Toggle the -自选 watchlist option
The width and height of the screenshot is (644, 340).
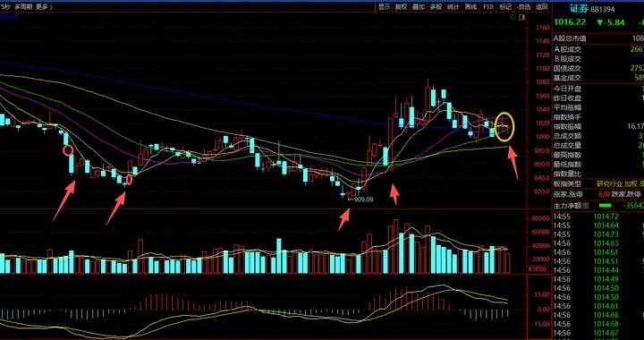coord(523,7)
